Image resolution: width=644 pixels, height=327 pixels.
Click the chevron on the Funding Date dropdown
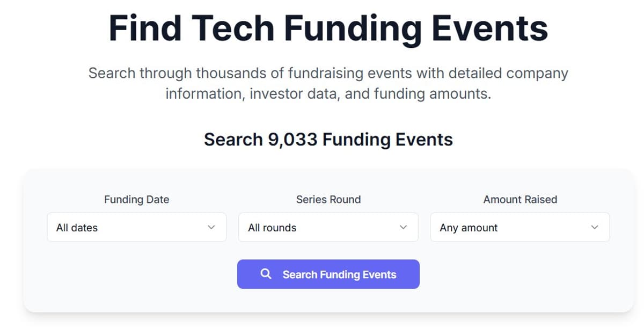(210, 227)
